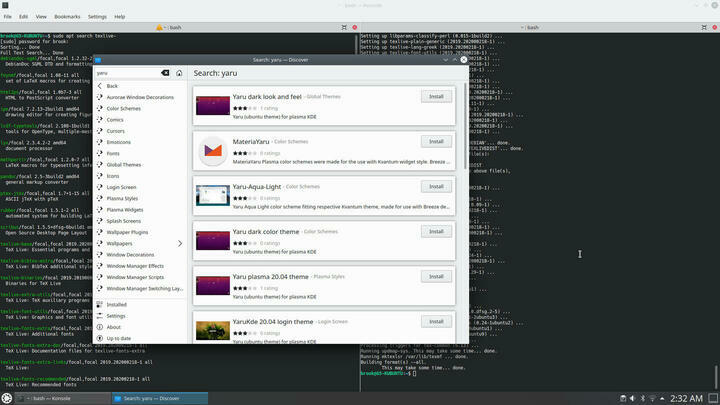The image size is (720, 405).
Task: Open Konsole Edit menu
Action: 23,17
